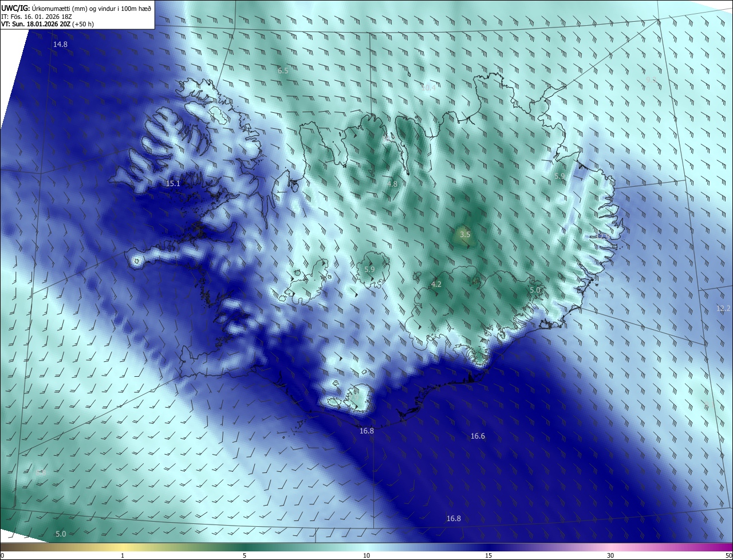
Task: Select the colour bar tick labelled 30
Action: click(610, 556)
